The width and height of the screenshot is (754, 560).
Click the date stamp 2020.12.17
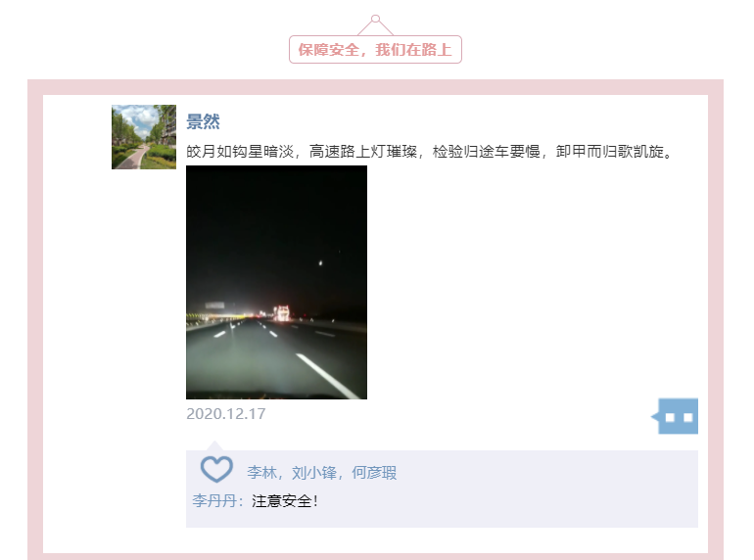point(225,414)
